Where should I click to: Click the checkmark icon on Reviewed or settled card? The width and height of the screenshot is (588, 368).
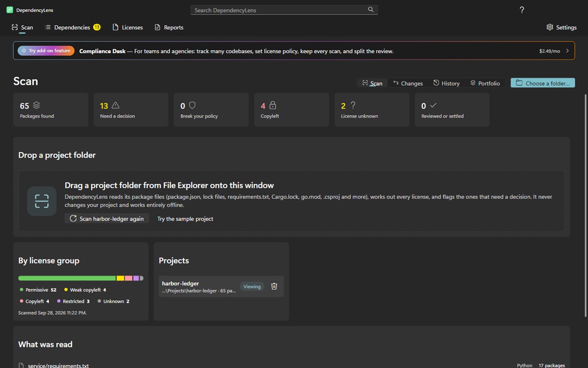point(433,105)
